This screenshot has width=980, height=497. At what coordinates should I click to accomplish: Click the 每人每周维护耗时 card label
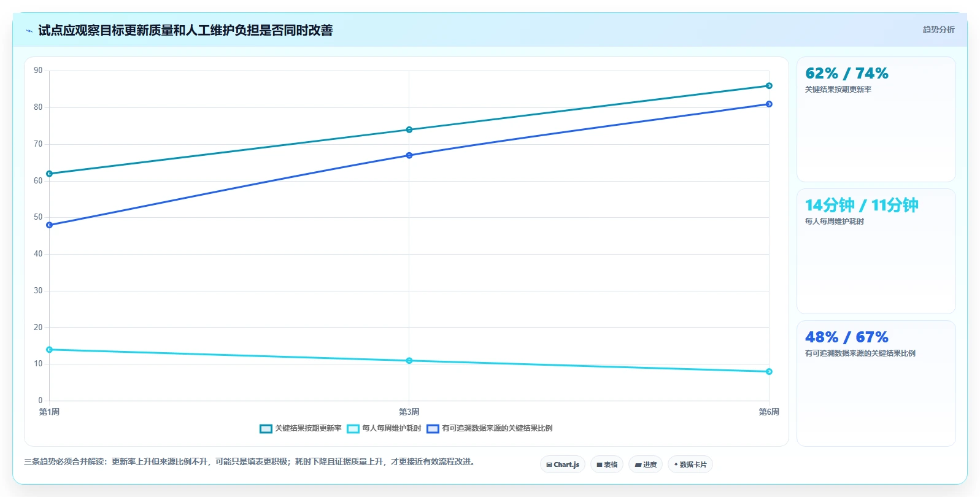835,222
